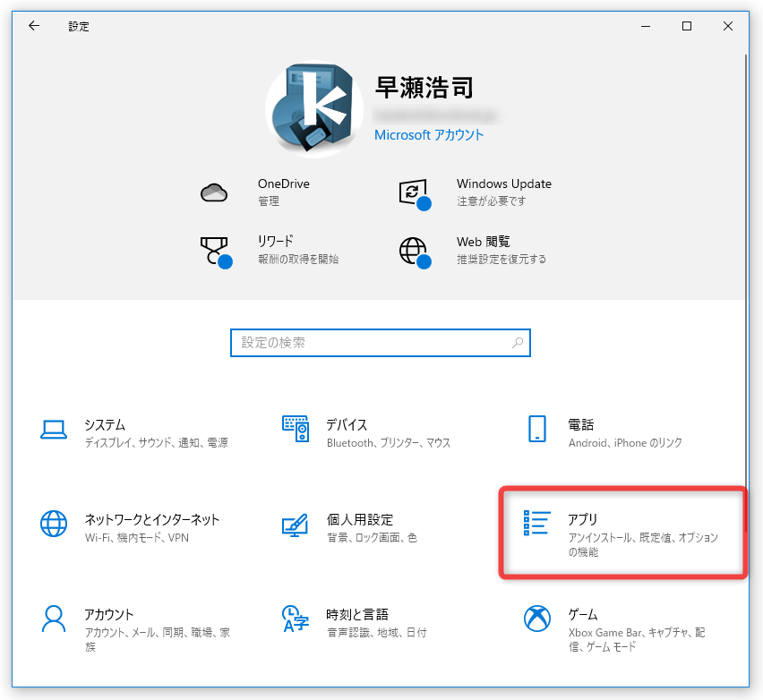
Task: Minimize the 設定 window
Action: coord(646,26)
